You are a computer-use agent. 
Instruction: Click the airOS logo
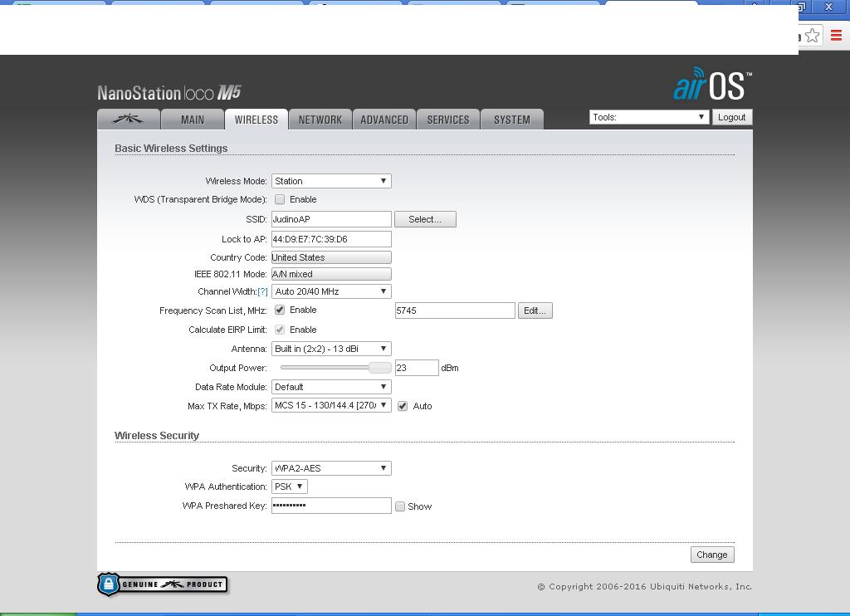click(x=712, y=85)
